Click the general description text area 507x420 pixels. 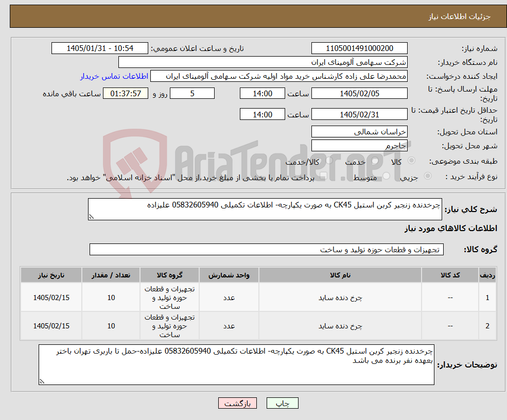coord(265,209)
